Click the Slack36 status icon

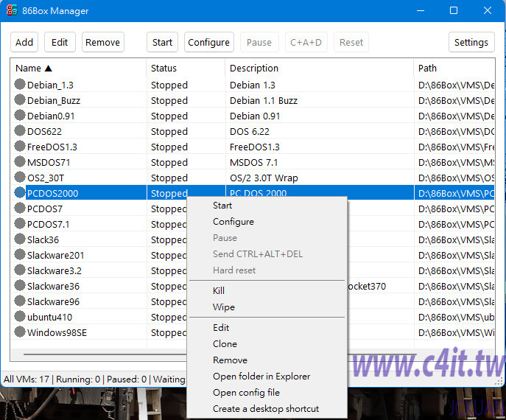click(x=20, y=239)
